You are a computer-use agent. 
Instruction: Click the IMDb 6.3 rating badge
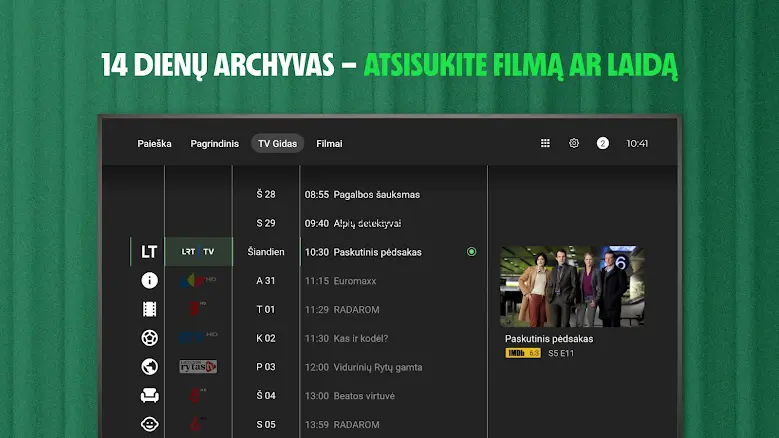(x=523, y=353)
